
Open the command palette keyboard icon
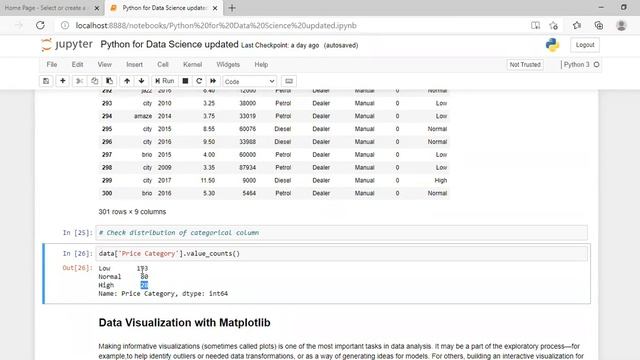[x=289, y=81]
